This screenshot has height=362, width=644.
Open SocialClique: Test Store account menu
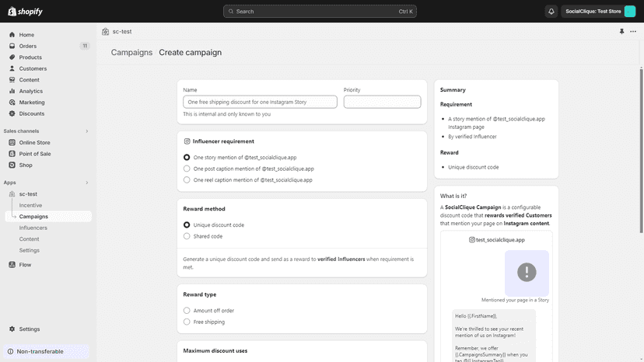click(598, 12)
